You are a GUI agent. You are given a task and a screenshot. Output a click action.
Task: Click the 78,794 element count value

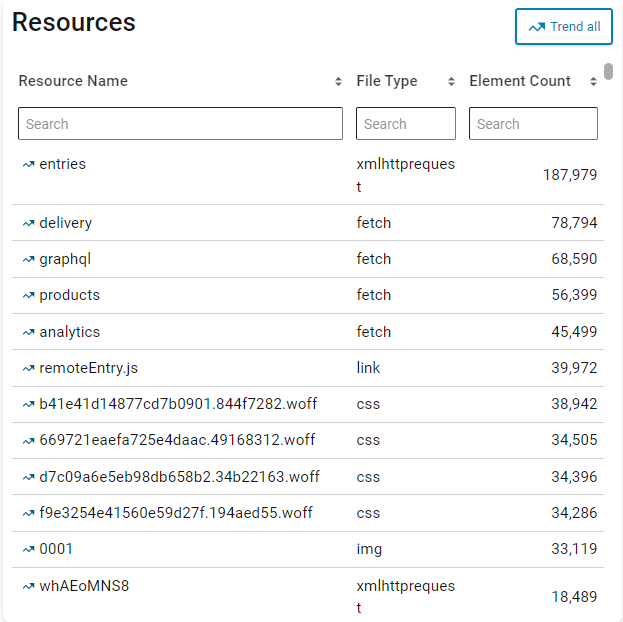(574, 223)
